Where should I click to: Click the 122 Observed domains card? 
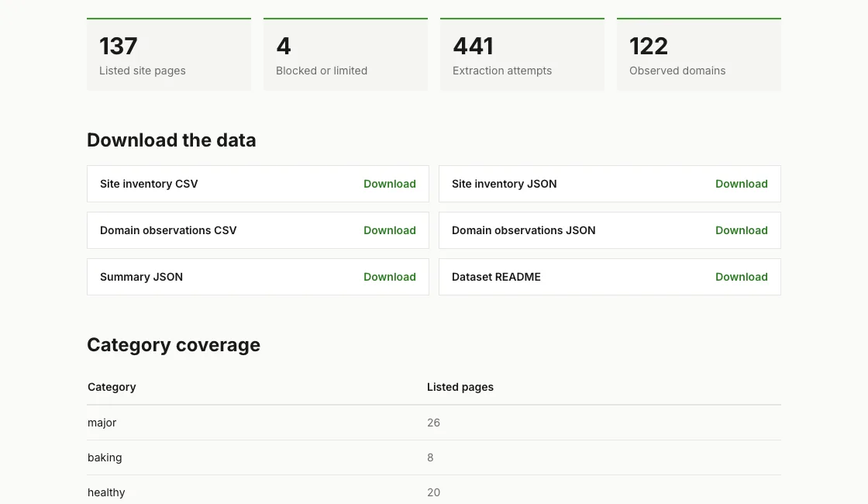click(x=698, y=54)
